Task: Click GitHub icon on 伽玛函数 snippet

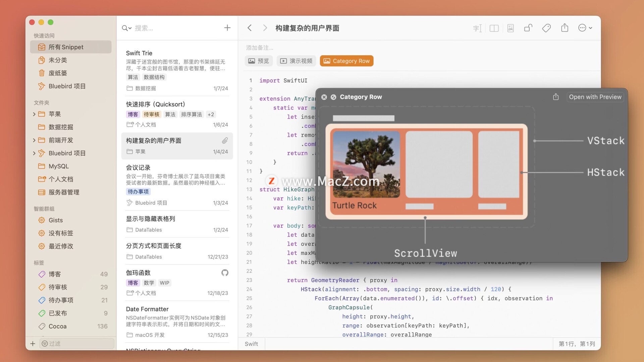Action: [x=225, y=273]
